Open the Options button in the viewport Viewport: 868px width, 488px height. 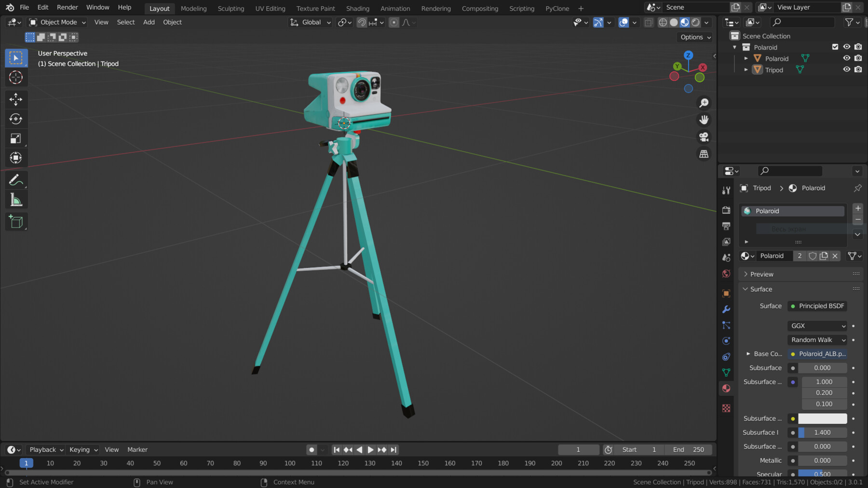click(x=693, y=37)
